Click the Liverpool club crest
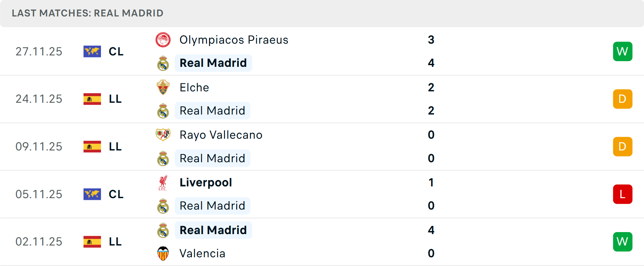 click(x=163, y=183)
